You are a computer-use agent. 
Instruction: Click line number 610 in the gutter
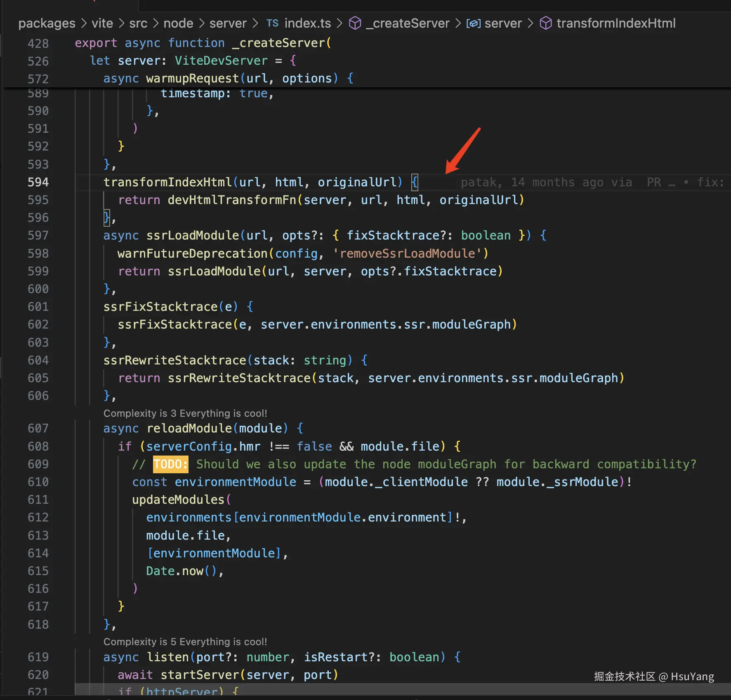(38, 482)
